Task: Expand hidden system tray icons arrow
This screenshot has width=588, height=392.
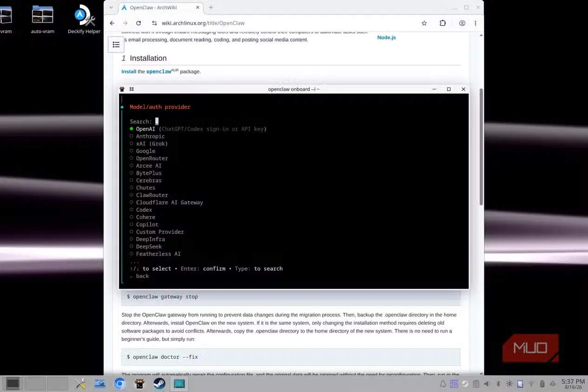Action: [x=553, y=384]
